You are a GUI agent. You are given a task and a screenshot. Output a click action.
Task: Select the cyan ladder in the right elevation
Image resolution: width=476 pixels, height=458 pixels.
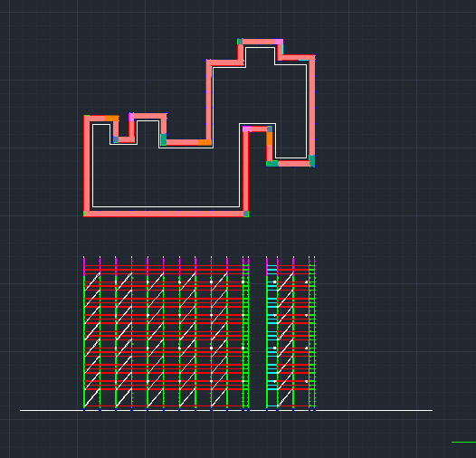pos(272,336)
